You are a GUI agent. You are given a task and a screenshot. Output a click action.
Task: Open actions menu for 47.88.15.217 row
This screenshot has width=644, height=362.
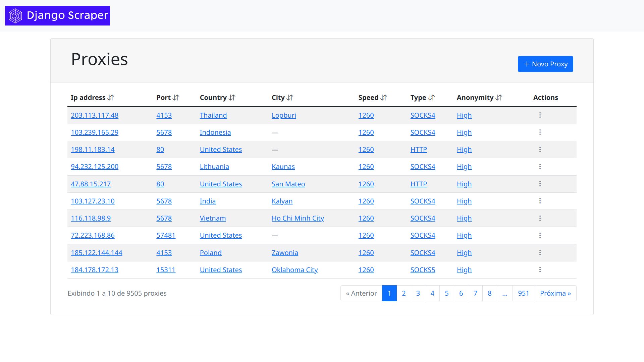[x=540, y=184]
